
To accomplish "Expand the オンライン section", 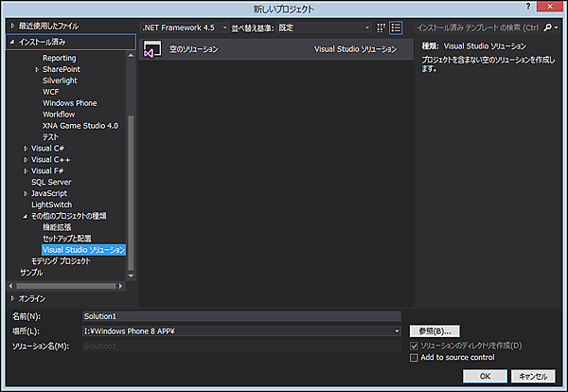I will pos(11,298).
